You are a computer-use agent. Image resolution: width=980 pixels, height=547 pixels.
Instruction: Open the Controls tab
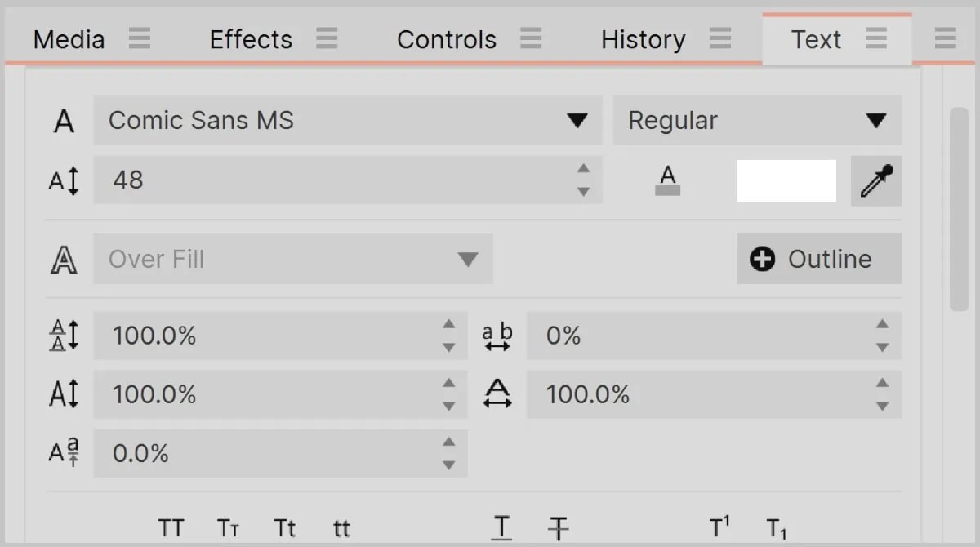click(447, 39)
